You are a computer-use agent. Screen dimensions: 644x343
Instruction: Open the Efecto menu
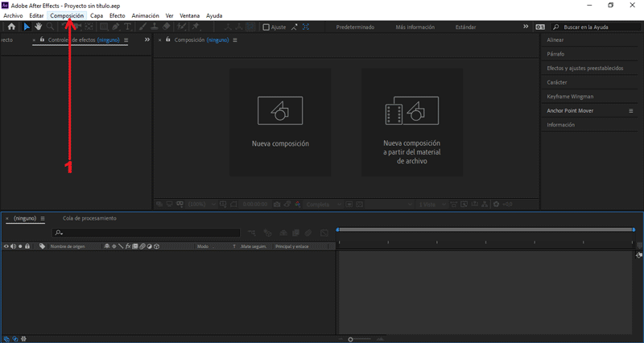(117, 15)
